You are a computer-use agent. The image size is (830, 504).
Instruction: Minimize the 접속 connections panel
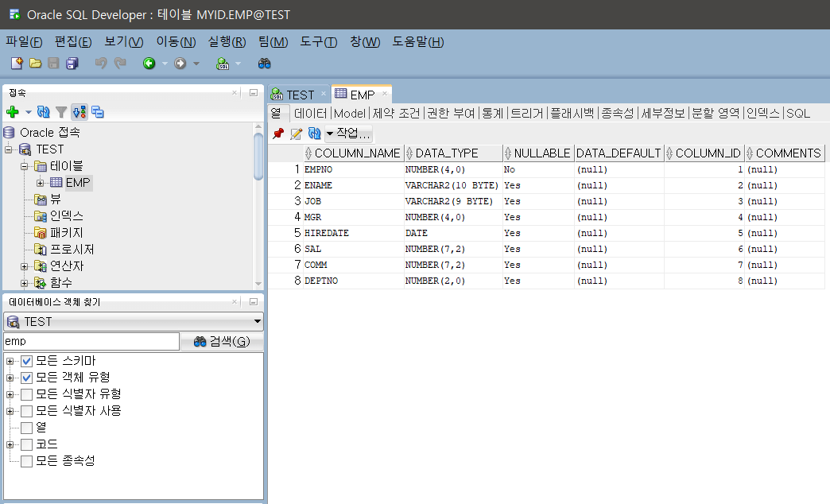click(x=254, y=93)
